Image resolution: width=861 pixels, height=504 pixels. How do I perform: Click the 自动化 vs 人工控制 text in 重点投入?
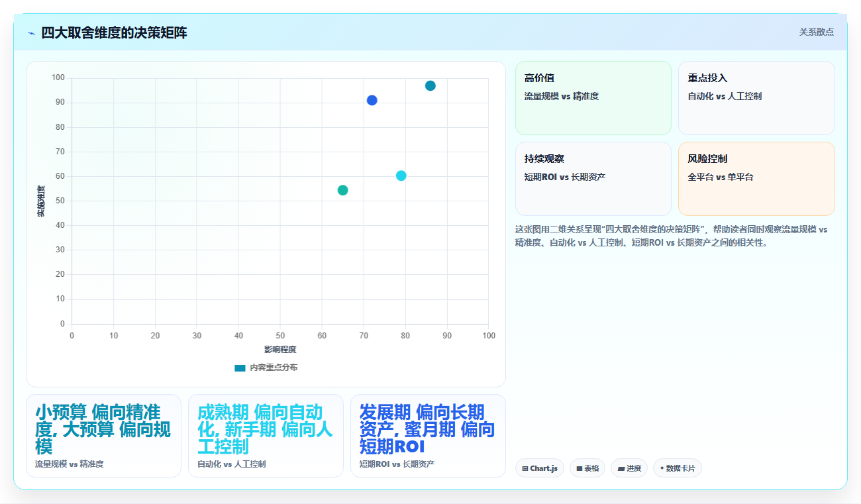click(x=725, y=97)
